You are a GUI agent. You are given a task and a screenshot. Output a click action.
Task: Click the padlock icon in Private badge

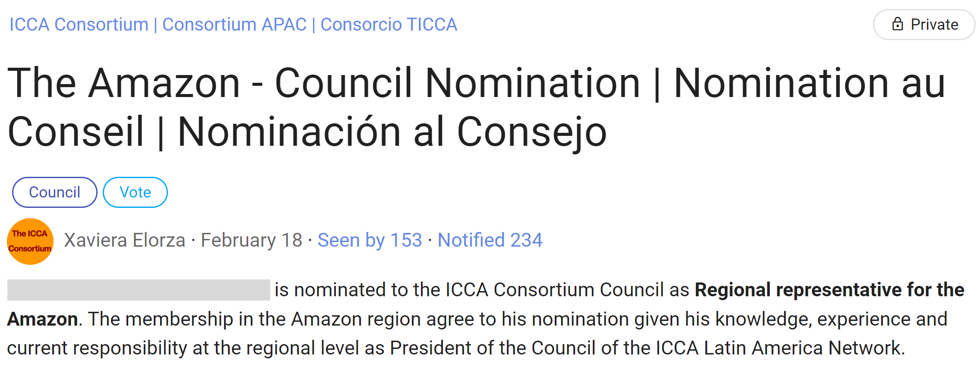(898, 24)
